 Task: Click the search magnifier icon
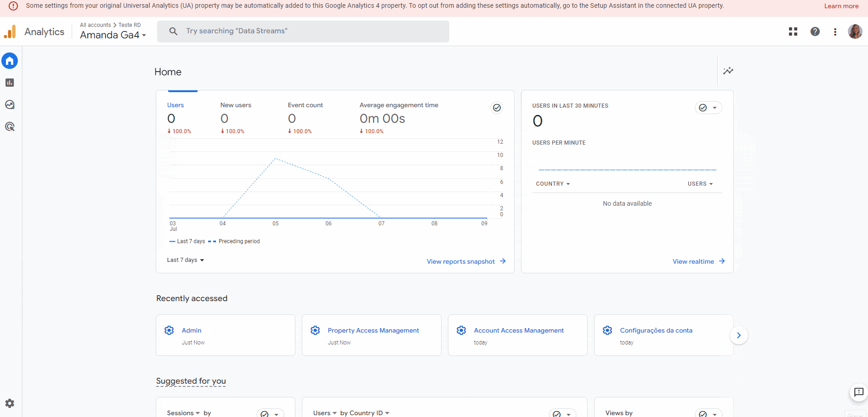174,31
